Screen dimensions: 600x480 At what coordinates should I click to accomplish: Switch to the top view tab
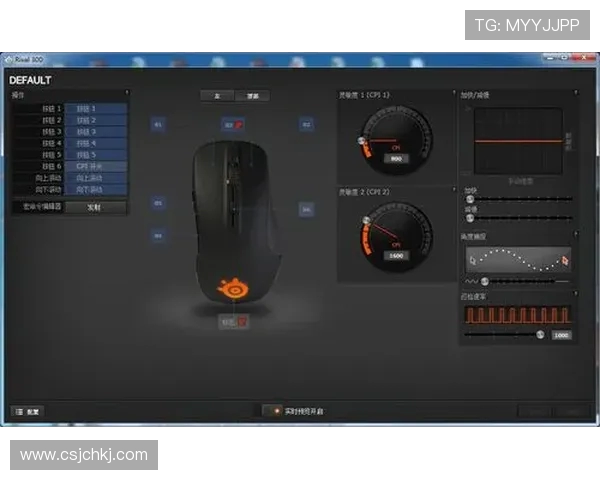pos(252,96)
